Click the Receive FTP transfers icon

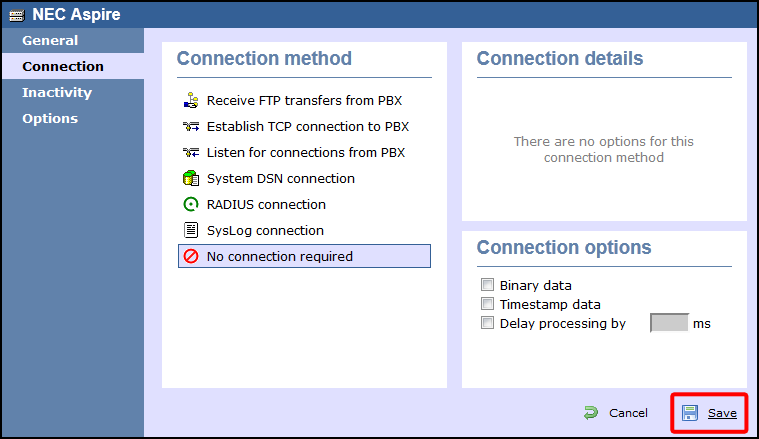(x=191, y=101)
